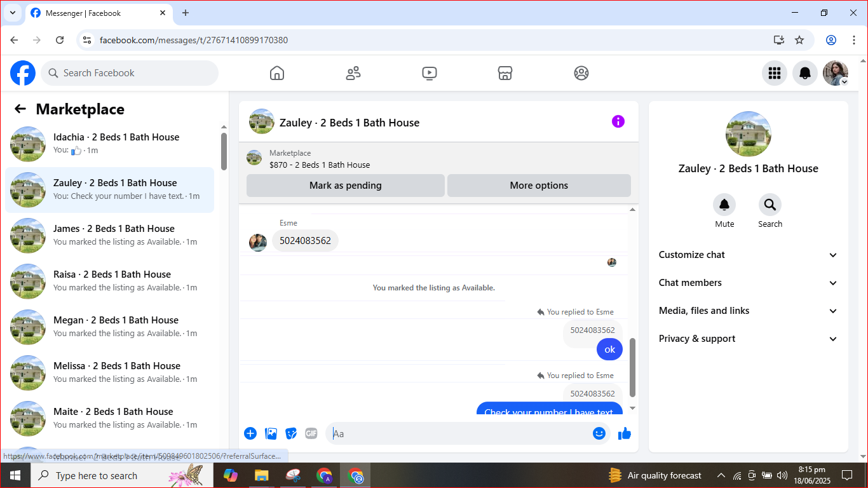Open conversation information purple icon
The height and width of the screenshot is (488, 868).
tap(618, 121)
